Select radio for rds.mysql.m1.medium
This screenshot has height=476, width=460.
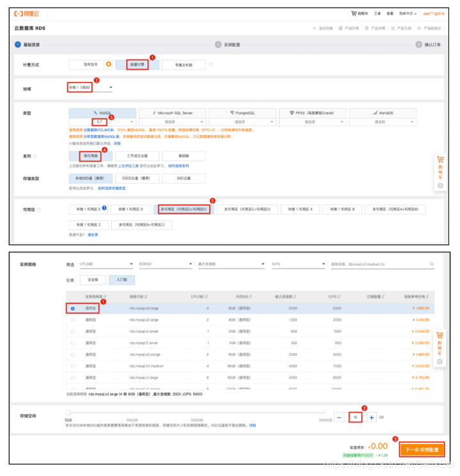click(72, 366)
